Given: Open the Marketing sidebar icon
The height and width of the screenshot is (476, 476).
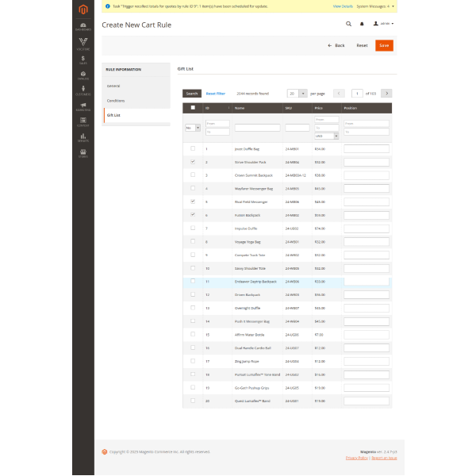Looking at the screenshot, I should (x=83, y=106).
